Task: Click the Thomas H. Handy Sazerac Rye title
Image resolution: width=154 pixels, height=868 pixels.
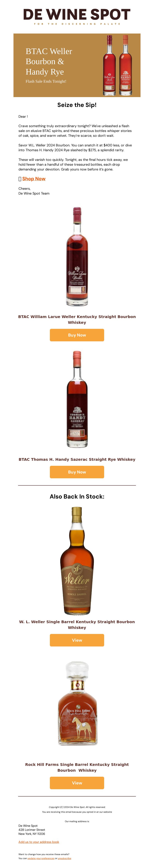Action: (77, 459)
